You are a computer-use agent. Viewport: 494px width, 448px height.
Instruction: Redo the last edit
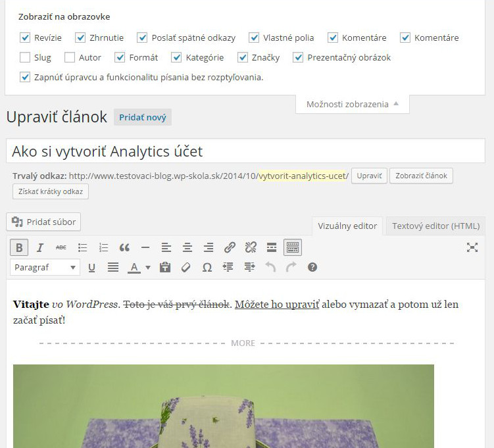pyautogui.click(x=291, y=268)
